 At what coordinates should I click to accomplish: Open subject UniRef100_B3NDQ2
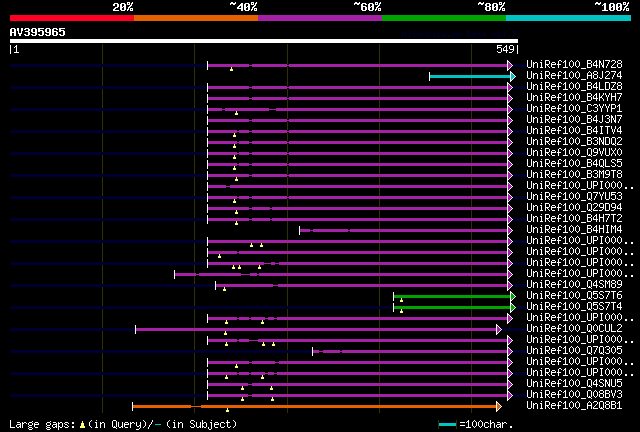574,142
